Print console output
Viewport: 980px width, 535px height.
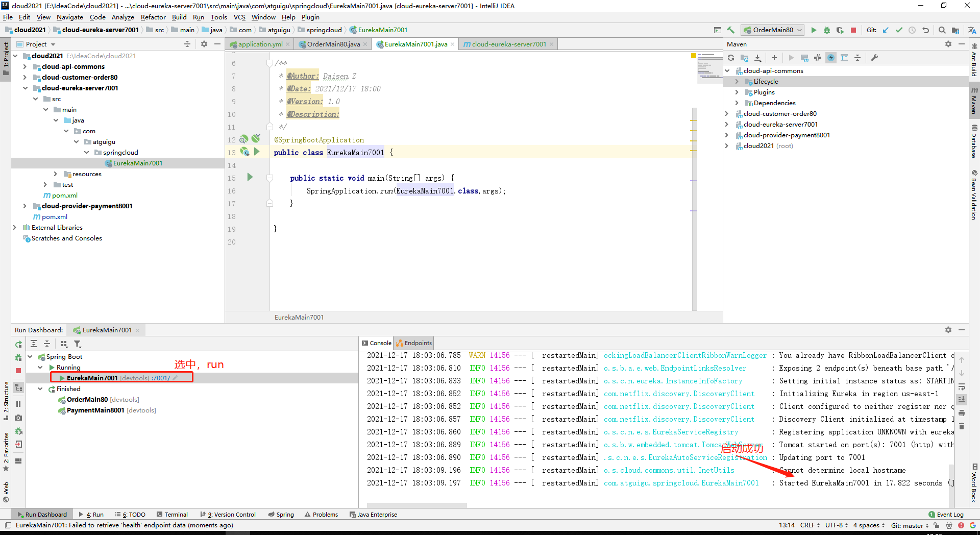[x=962, y=412]
